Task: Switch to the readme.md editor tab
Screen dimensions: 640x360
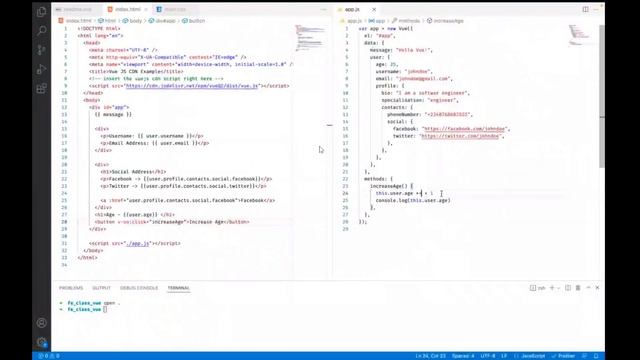Action: pos(78,9)
